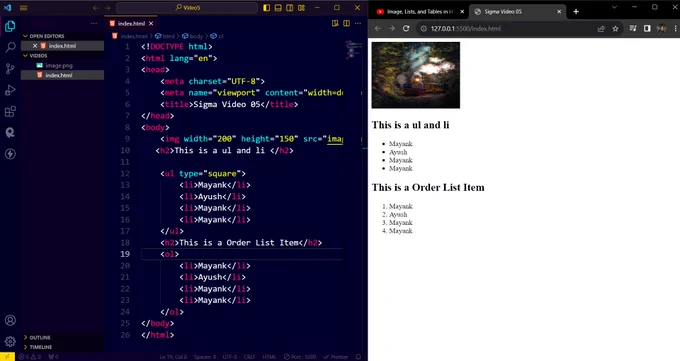The height and width of the screenshot is (361, 680).
Task: Open the Extensions view in activity bar
Action: click(10, 112)
